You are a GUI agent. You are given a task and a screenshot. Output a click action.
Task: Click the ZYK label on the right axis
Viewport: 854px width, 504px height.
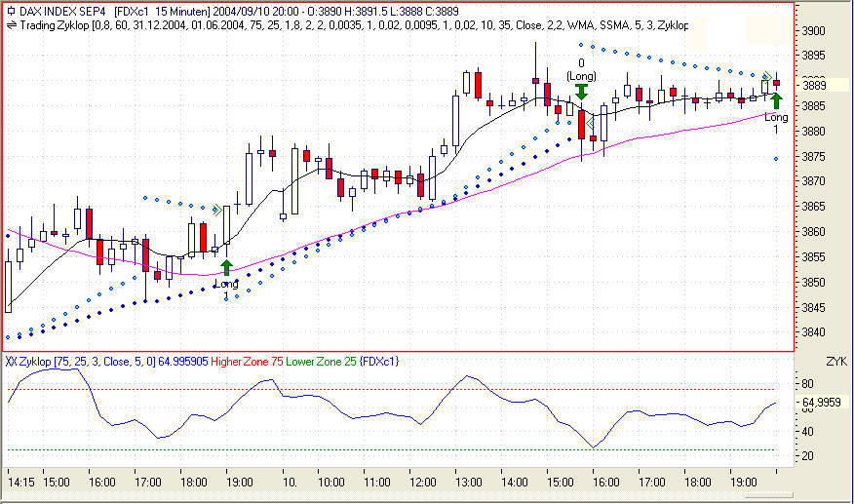point(835,362)
